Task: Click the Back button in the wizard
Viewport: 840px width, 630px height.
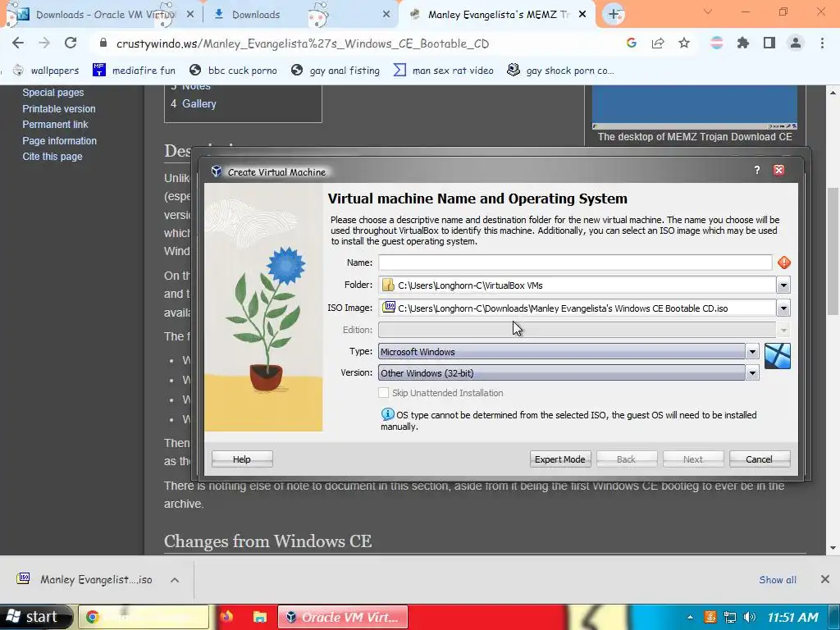Action: point(627,459)
